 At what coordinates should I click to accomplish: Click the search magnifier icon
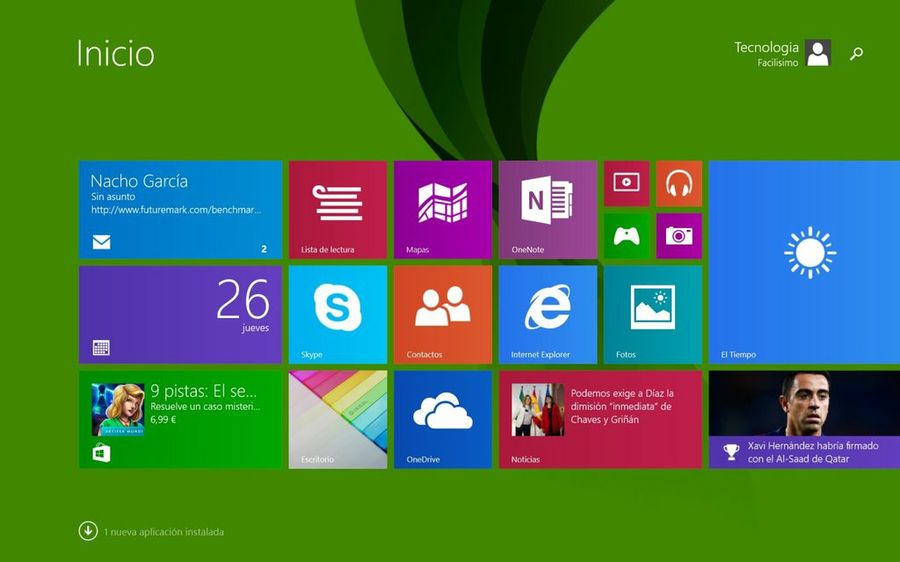(856, 54)
